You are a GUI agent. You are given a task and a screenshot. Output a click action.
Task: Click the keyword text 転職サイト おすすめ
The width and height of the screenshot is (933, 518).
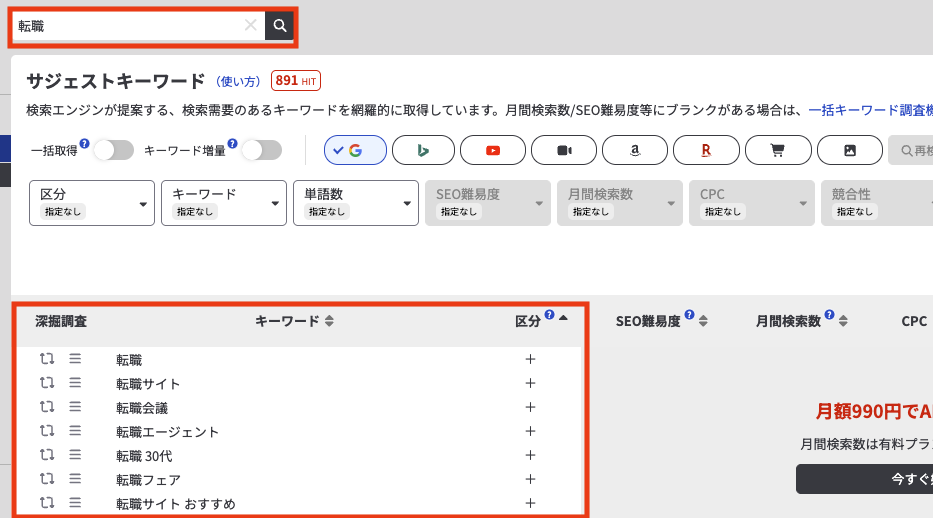(176, 504)
